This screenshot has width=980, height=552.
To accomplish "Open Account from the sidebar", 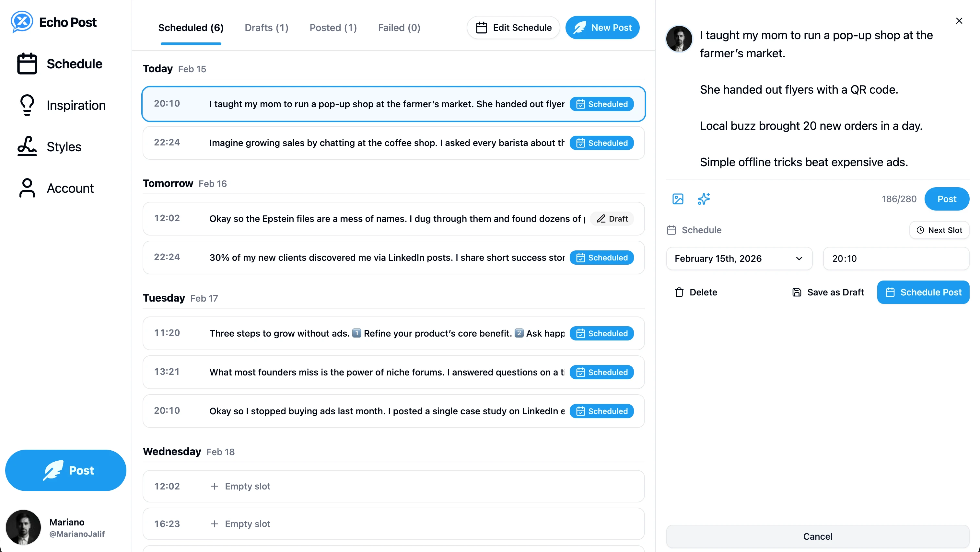I will point(55,188).
